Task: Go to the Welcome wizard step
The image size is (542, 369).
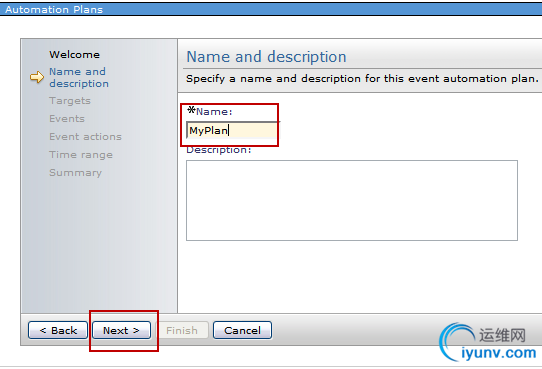Action: click(x=74, y=54)
